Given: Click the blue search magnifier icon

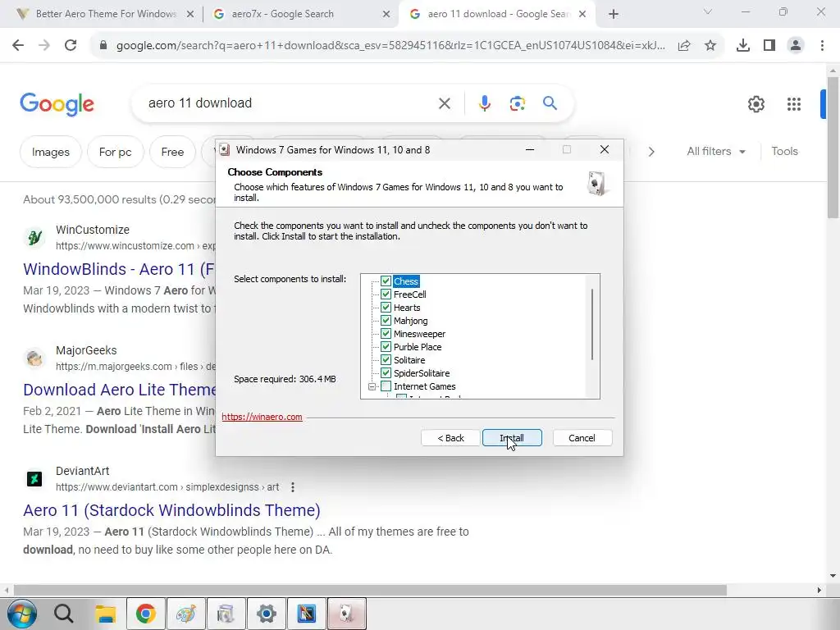Looking at the screenshot, I should pyautogui.click(x=550, y=103).
